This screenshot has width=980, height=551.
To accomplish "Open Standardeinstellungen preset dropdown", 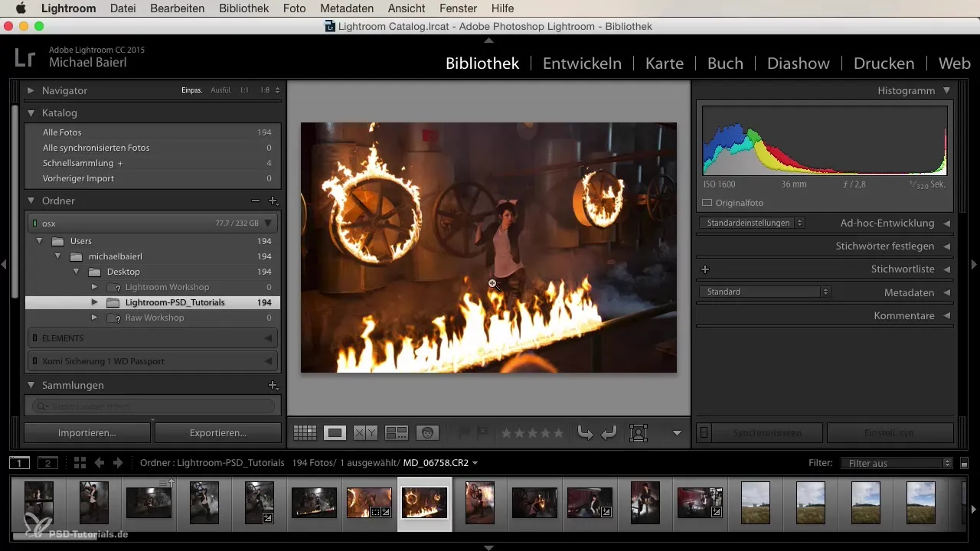I will point(752,223).
